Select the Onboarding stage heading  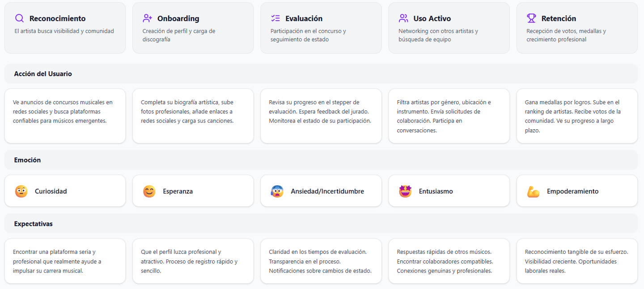pos(178,18)
